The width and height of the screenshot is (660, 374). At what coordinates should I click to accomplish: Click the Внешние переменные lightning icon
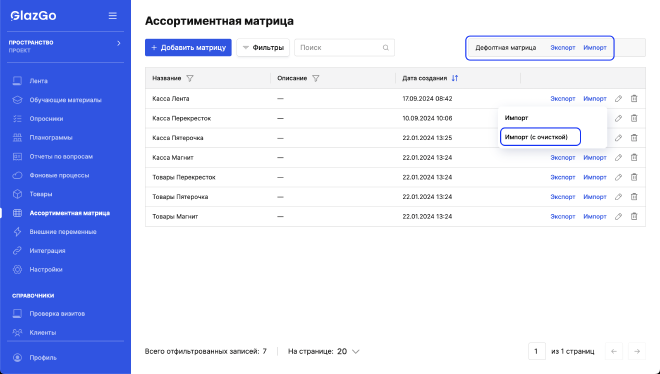tap(17, 232)
